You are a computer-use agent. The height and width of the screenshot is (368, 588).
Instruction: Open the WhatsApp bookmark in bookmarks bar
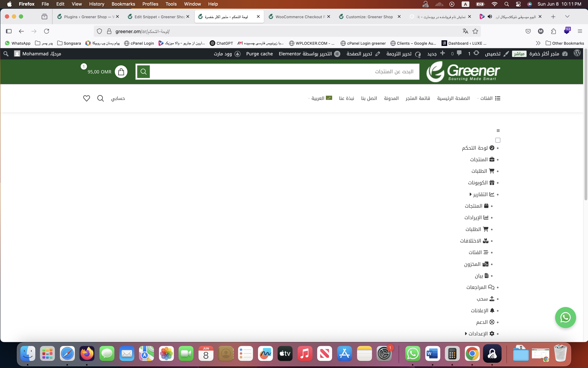coord(18,43)
